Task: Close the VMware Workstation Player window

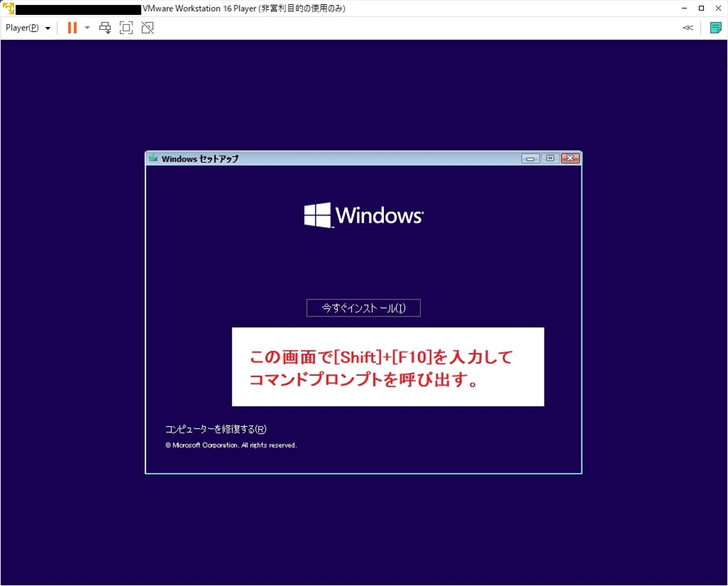Action: [x=718, y=9]
